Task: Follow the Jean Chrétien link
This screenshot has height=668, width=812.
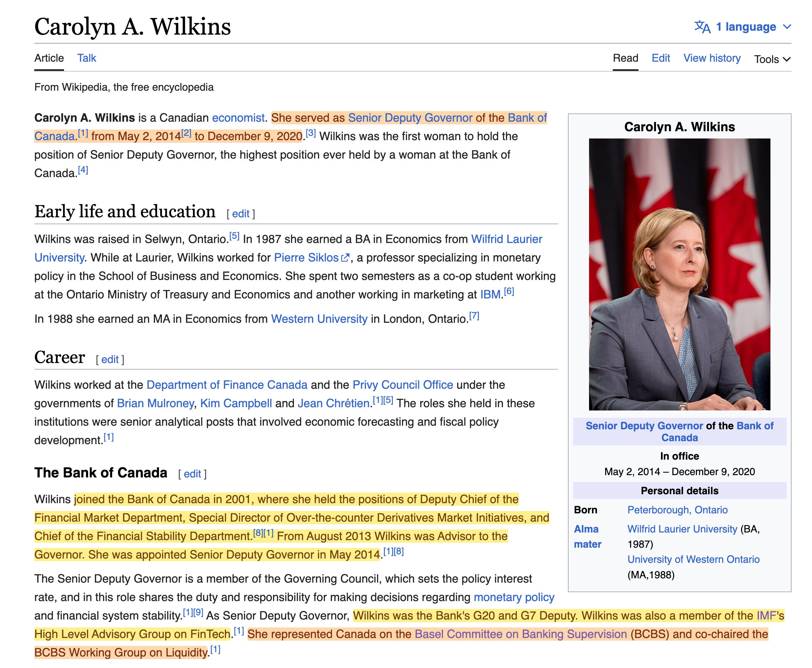Action: [334, 403]
